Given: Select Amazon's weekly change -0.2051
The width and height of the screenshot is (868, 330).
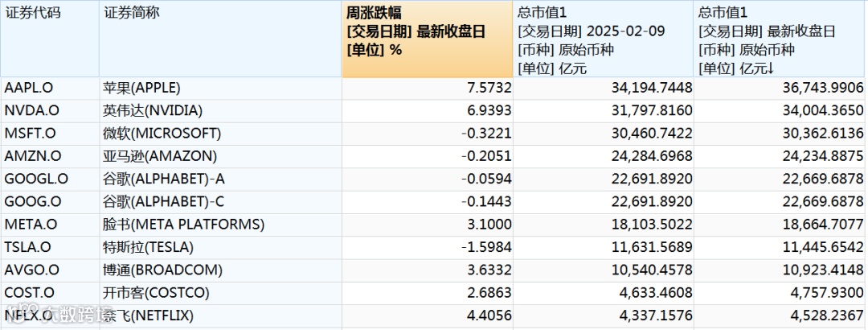Looking at the screenshot, I should click(428, 156).
